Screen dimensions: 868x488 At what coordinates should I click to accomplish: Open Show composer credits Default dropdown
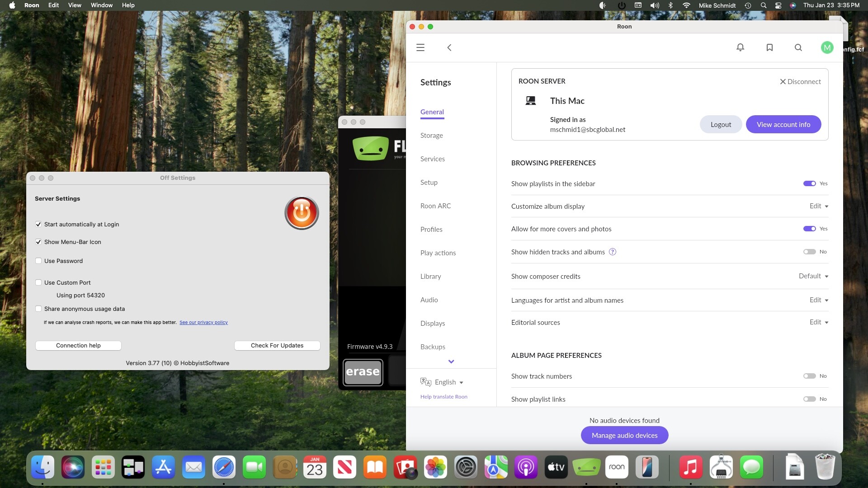(813, 276)
